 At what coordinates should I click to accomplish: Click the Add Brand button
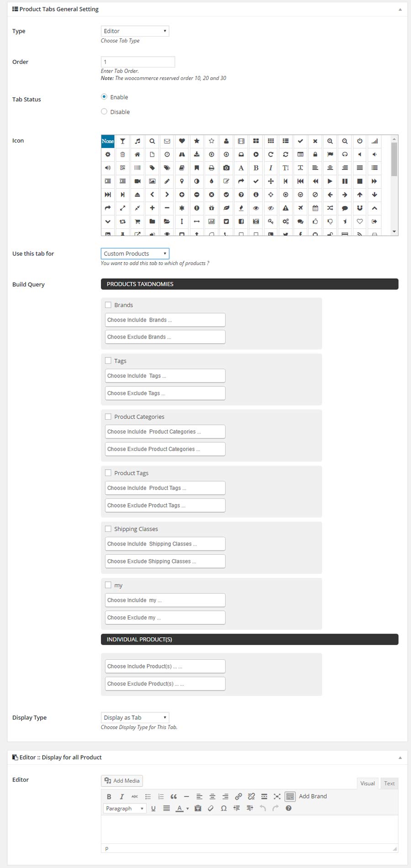pyautogui.click(x=313, y=796)
